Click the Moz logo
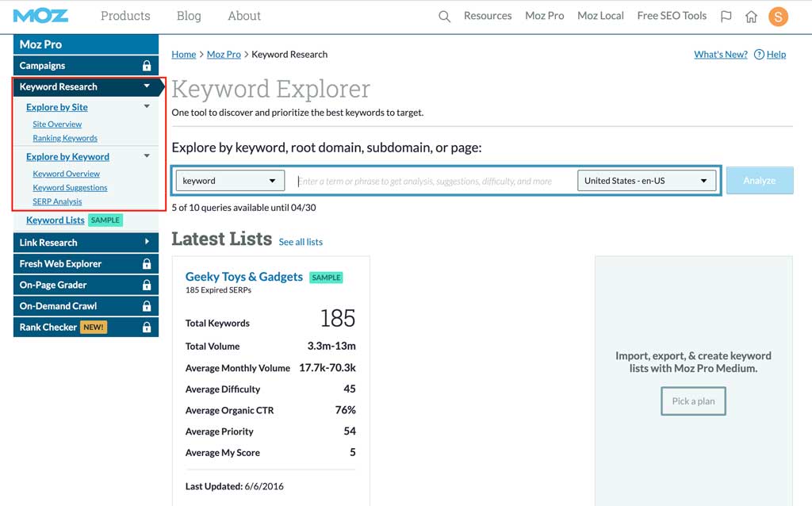This screenshot has height=506, width=812. pos(40,16)
